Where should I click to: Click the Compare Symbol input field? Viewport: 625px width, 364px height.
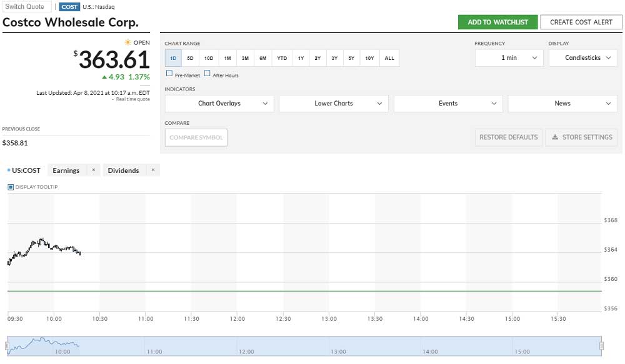coord(196,137)
